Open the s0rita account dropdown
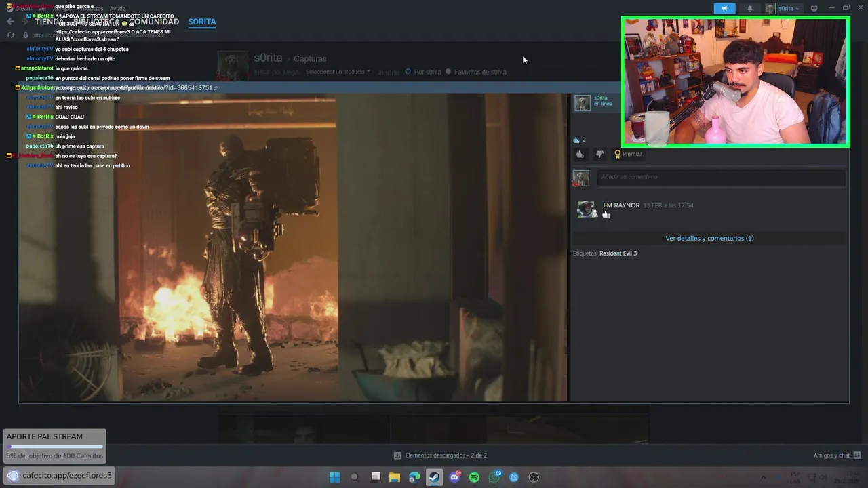 click(783, 8)
